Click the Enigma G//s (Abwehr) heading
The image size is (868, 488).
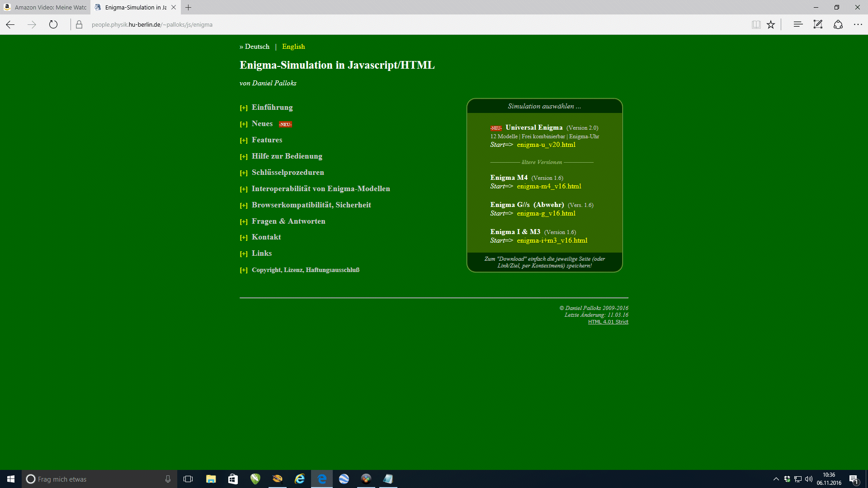pyautogui.click(x=527, y=205)
